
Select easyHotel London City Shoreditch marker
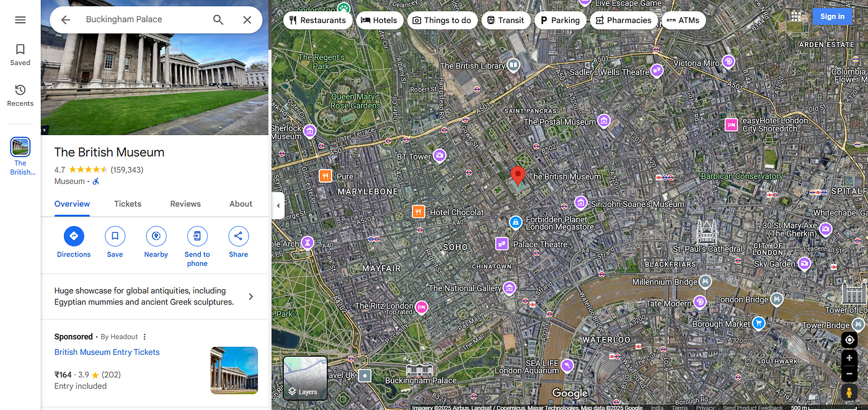(x=732, y=124)
